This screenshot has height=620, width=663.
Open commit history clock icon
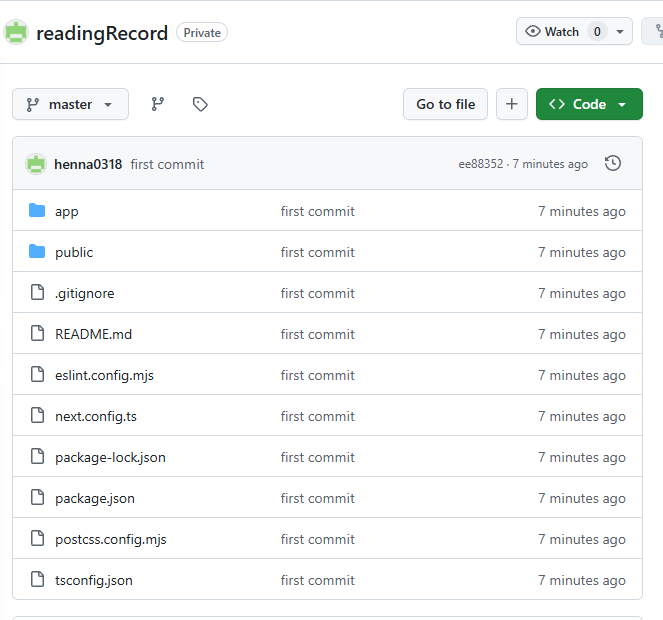click(x=613, y=163)
